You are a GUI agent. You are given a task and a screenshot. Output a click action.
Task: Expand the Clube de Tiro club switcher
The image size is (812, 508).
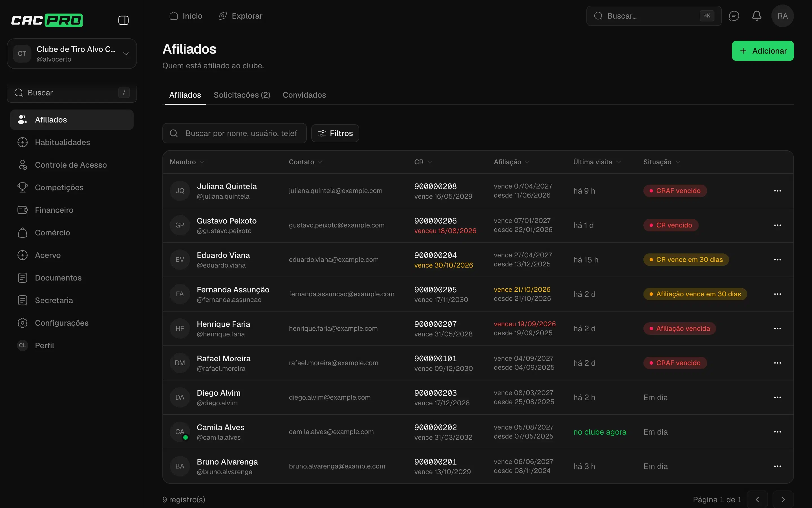tap(72, 54)
